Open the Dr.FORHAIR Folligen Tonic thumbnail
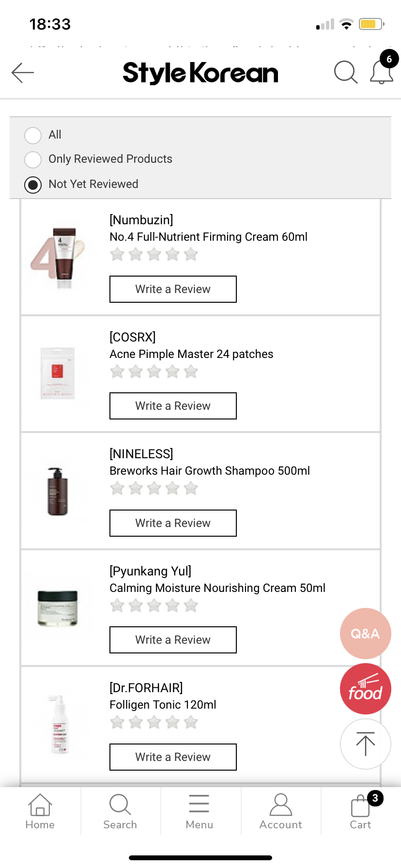The height and width of the screenshot is (868, 401). 58,724
